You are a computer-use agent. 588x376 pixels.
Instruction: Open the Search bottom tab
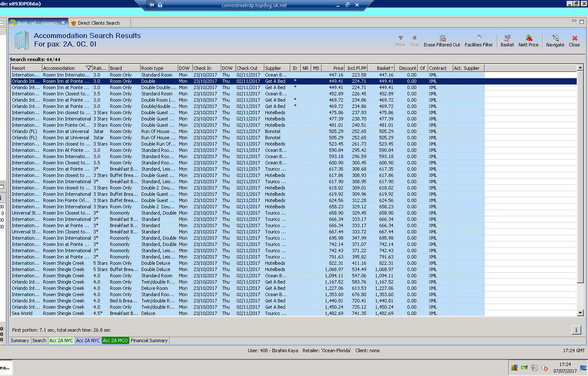(39, 340)
